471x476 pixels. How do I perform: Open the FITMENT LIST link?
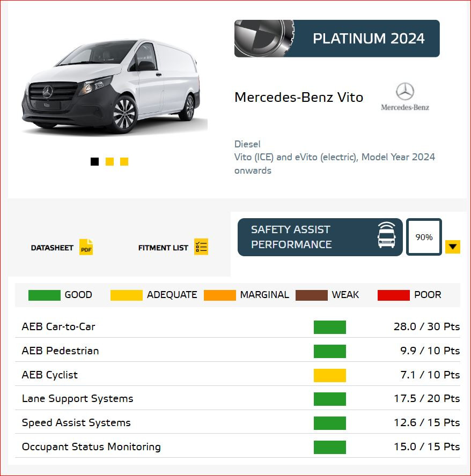[x=163, y=248]
